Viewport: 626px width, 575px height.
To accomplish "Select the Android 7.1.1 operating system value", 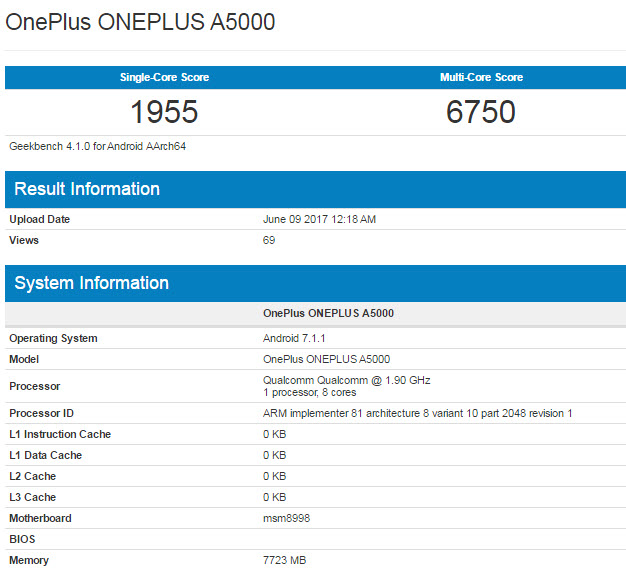I will [296, 338].
